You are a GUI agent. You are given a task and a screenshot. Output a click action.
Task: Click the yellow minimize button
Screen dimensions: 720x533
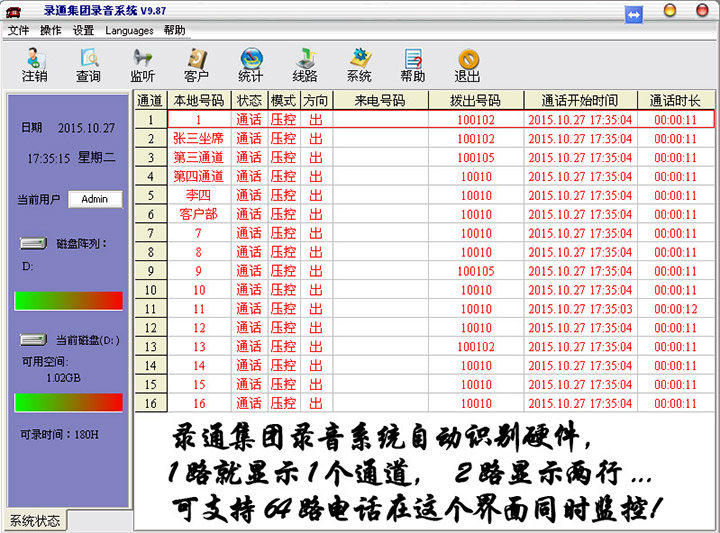(x=670, y=10)
